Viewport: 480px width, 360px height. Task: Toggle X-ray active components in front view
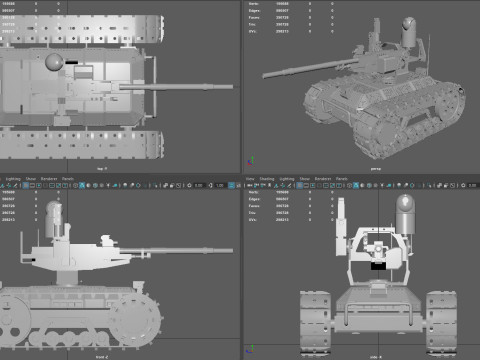[172, 185]
